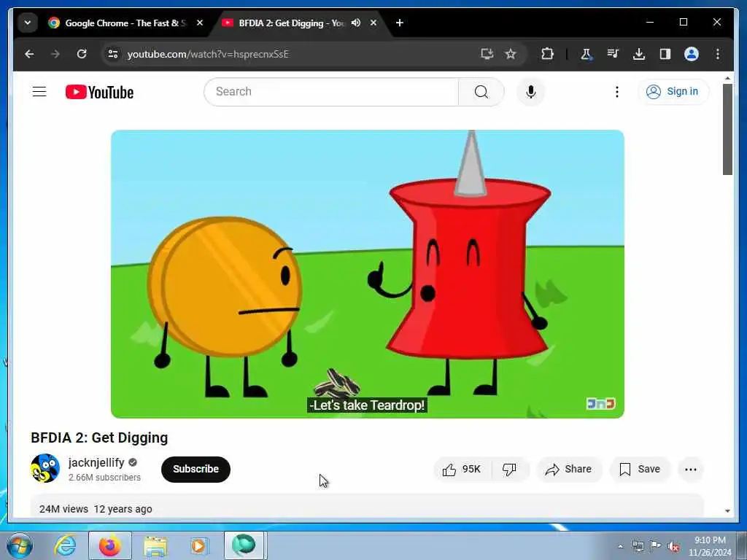This screenshot has height=560, width=747.
Task: Open the Chrome tab search dropdown
Action: pos(28,23)
